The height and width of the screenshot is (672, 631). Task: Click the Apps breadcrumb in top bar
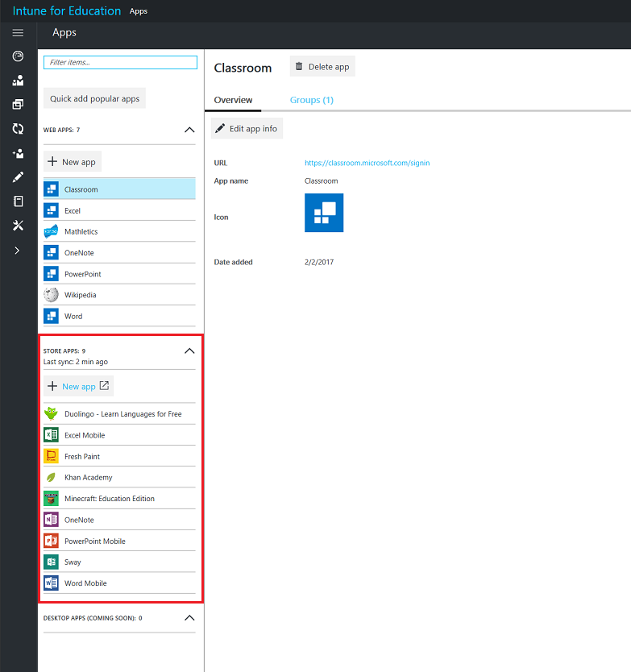tap(139, 11)
